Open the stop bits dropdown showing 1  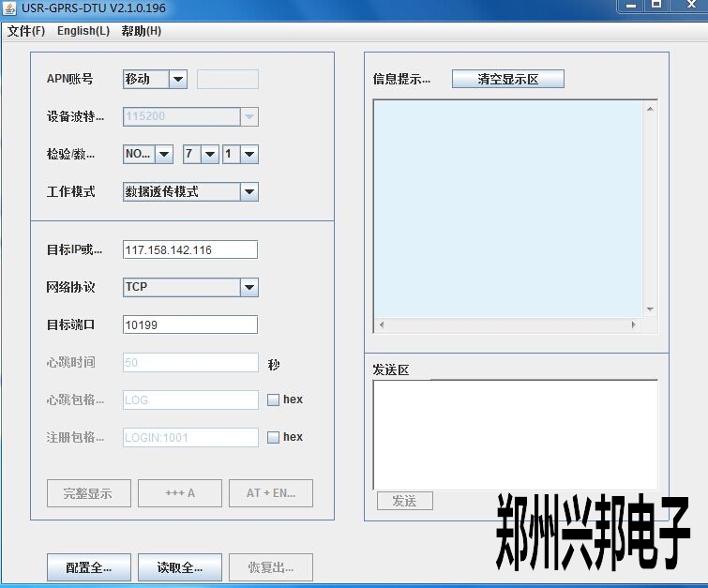[249, 155]
